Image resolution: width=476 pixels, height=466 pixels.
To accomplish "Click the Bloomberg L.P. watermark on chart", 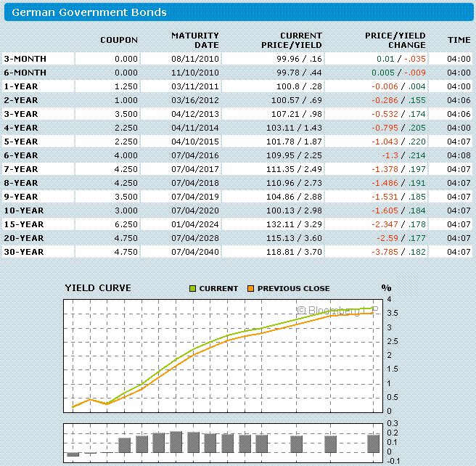I will 337,310.
